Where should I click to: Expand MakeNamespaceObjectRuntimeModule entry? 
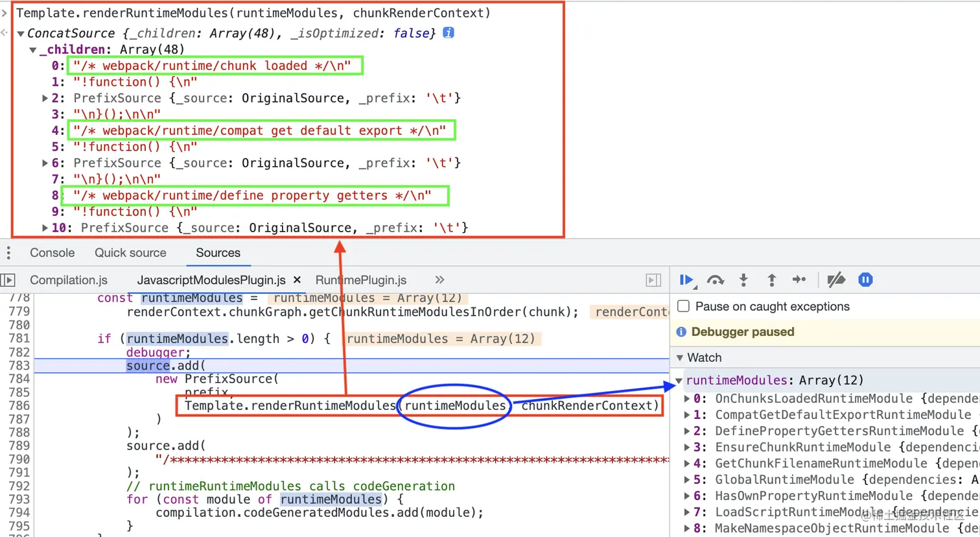click(x=687, y=529)
